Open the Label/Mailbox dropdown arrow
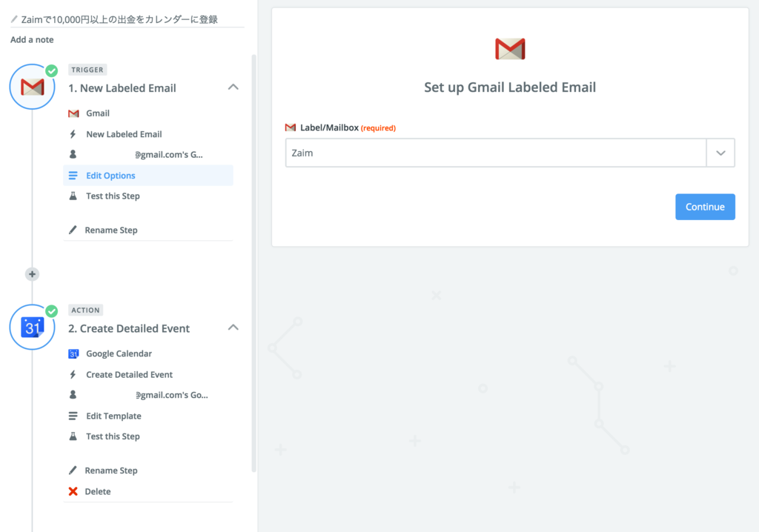This screenshot has height=532, width=759. (720, 153)
